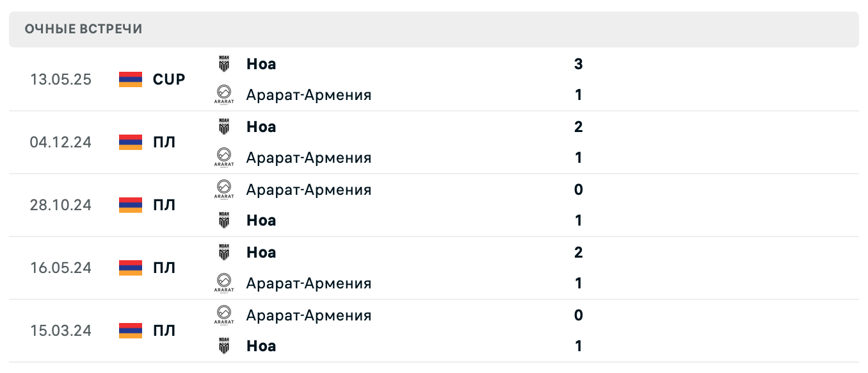Screen dimensions: 868x373
Task: Select the Ararat-Armenia logo in the CUP row
Action: (x=223, y=94)
